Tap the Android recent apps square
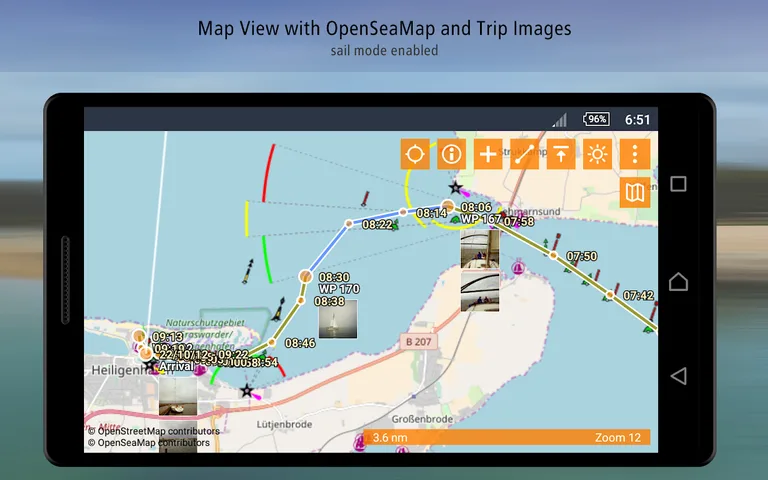Screen dimensions: 768x480 (x=678, y=184)
